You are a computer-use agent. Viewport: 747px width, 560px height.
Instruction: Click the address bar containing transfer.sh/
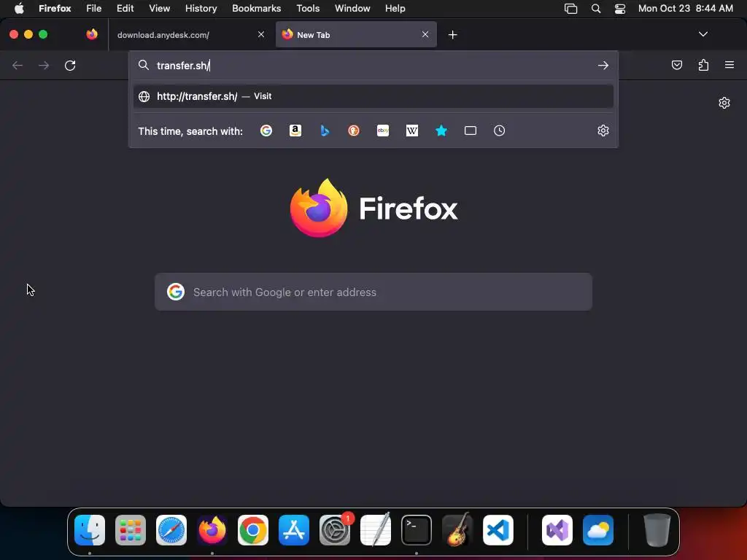coord(373,65)
